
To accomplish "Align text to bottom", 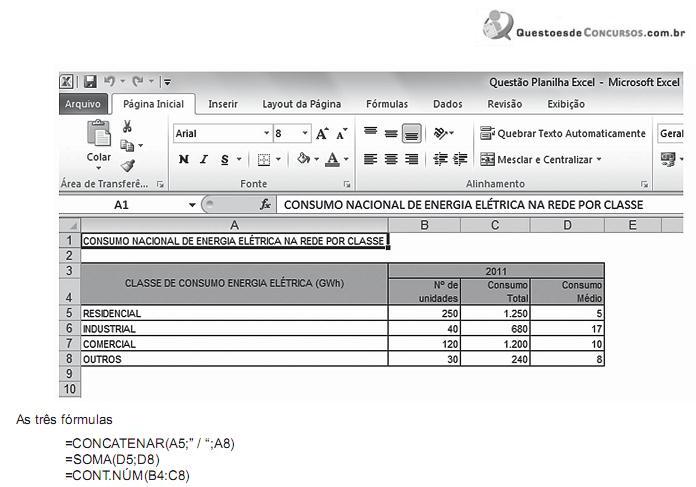I will 411,133.
